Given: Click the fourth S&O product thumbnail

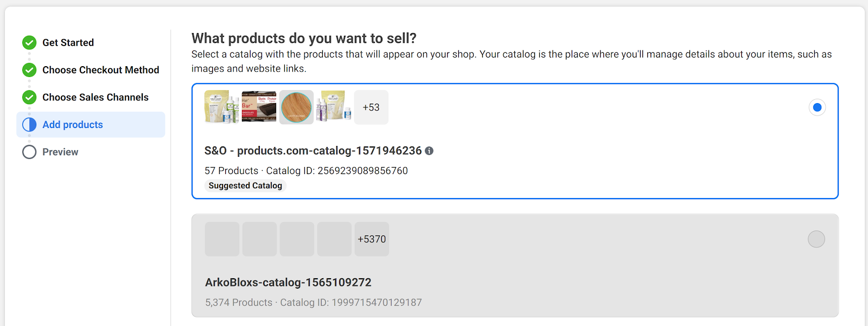Looking at the screenshot, I should pyautogui.click(x=334, y=107).
